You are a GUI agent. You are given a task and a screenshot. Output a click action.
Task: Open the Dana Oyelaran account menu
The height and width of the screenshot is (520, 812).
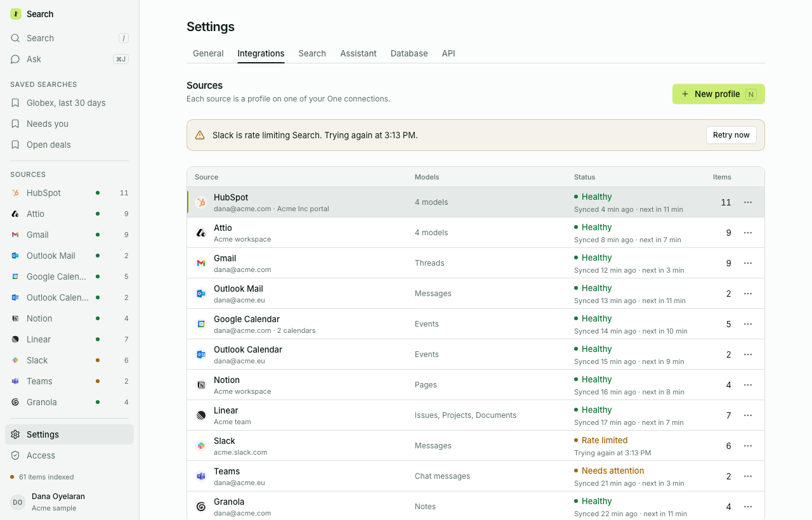pos(70,502)
